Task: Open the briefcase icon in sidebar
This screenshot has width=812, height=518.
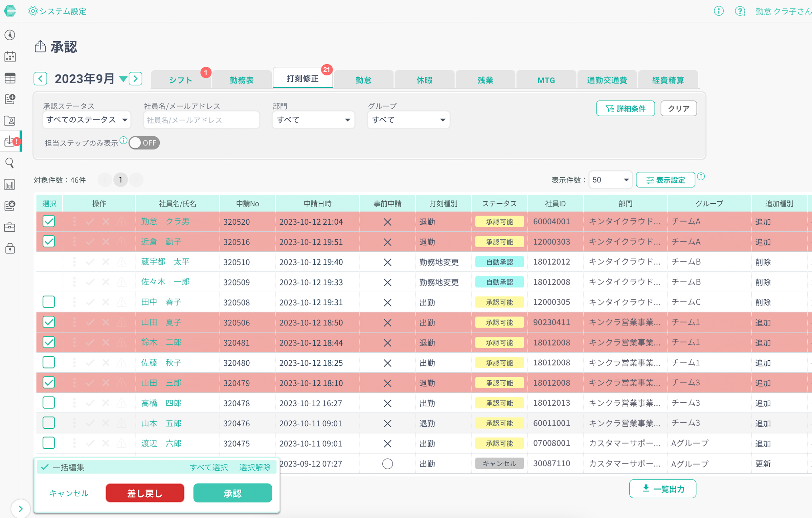Action: 10,227
